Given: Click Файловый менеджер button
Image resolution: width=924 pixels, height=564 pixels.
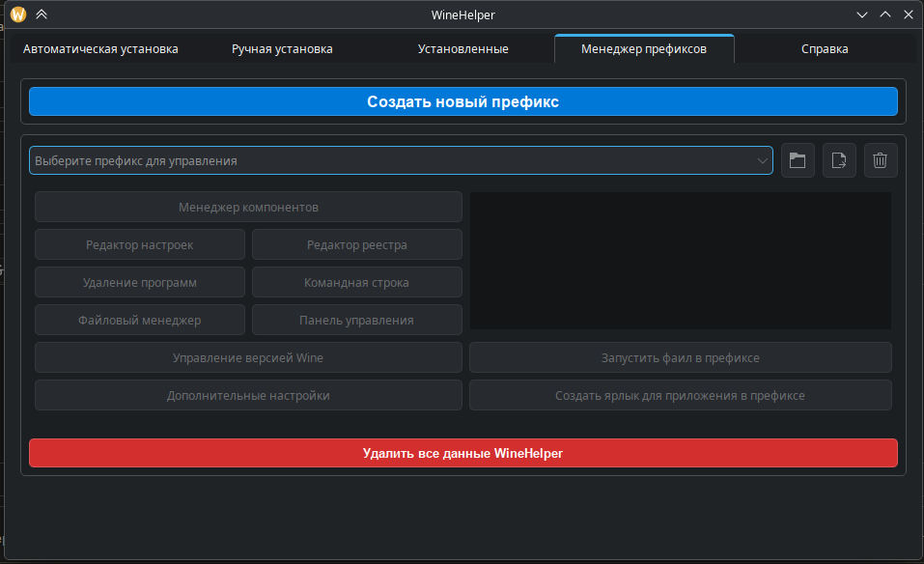Looking at the screenshot, I should click(140, 321).
